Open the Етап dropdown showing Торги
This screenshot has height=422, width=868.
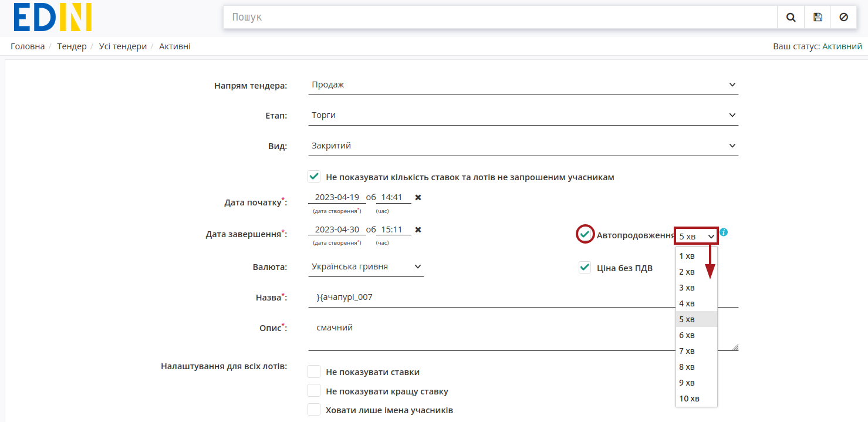[523, 116]
